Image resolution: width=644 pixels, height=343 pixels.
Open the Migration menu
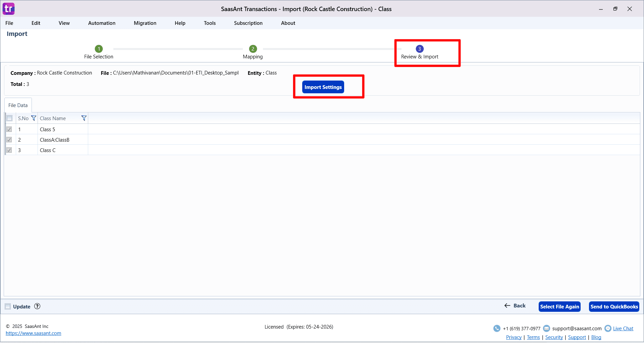(145, 23)
